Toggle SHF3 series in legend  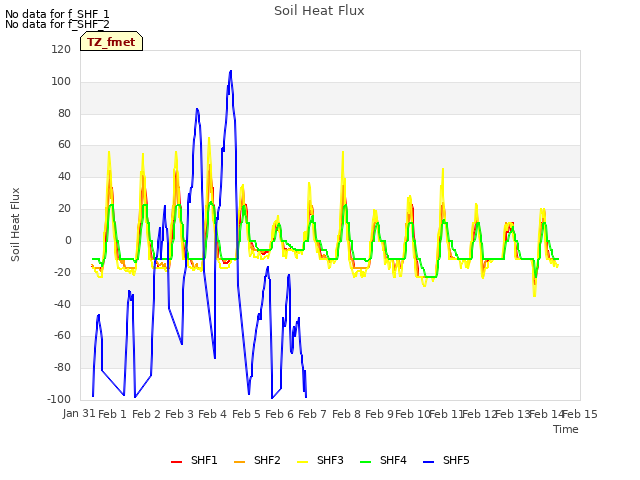point(320,460)
